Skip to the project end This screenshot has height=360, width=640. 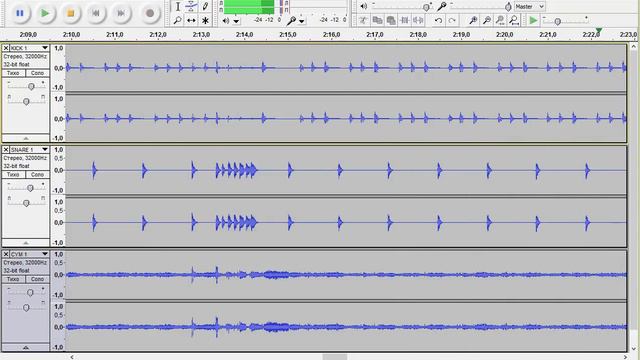pos(121,13)
